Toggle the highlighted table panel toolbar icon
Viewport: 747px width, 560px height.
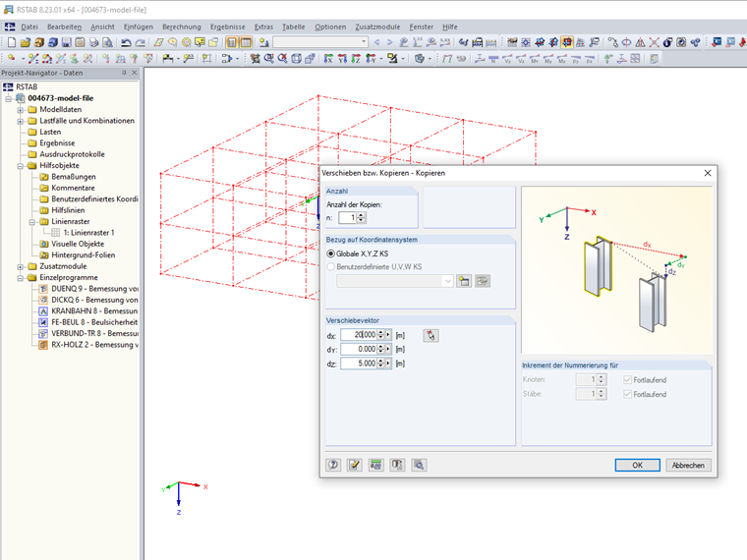click(x=246, y=42)
